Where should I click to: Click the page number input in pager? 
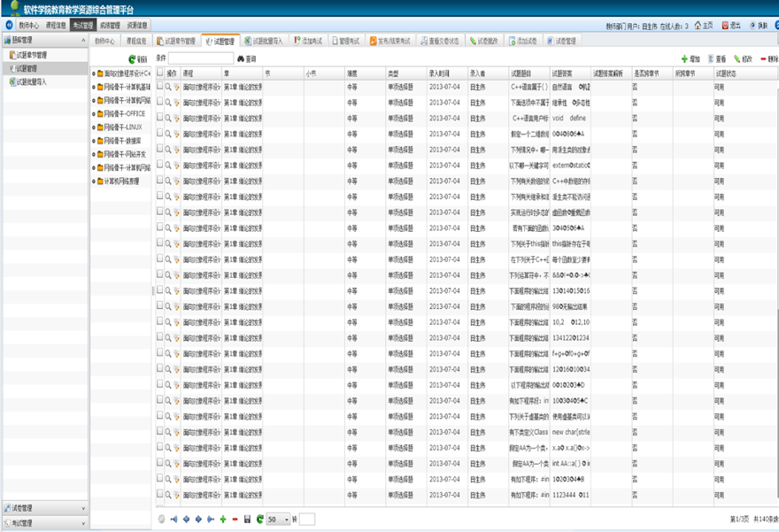[307, 520]
